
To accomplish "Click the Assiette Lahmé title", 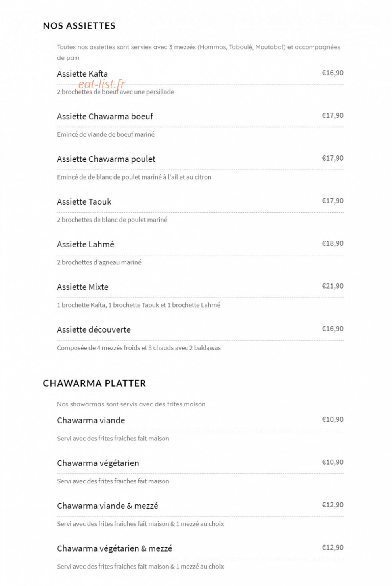I will tap(85, 244).
